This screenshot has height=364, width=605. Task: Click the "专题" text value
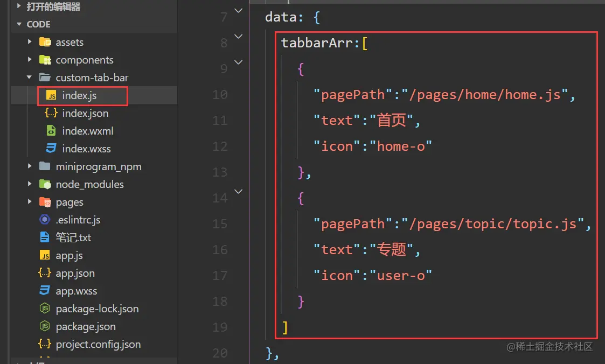392,249
